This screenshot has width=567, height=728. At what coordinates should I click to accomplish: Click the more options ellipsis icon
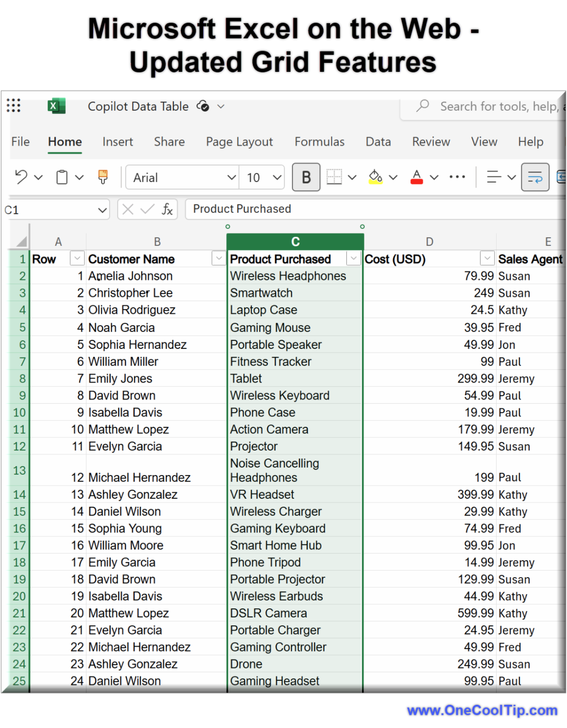pos(457,177)
